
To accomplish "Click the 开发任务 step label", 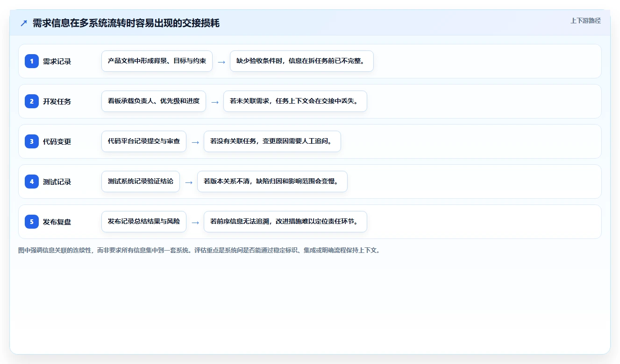I will click(x=57, y=101).
